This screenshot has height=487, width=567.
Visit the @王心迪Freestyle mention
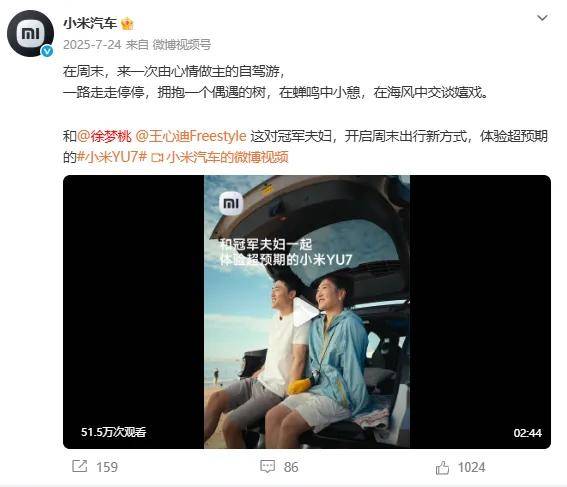191,136
